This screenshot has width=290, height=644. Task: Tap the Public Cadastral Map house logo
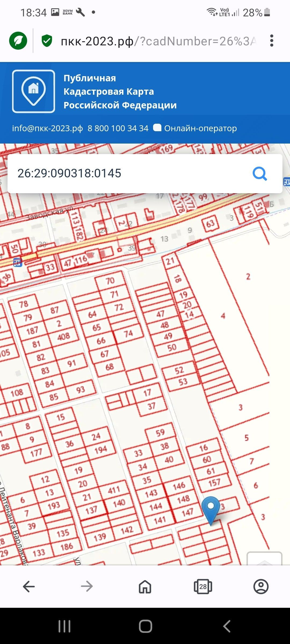tap(34, 91)
